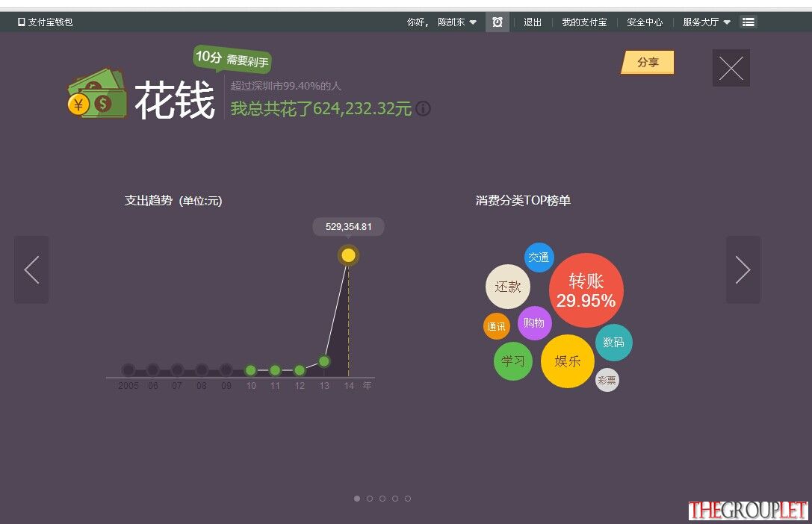The height and width of the screenshot is (524, 812).
Task: Select the fifth pagination dot
Action: coord(408,499)
